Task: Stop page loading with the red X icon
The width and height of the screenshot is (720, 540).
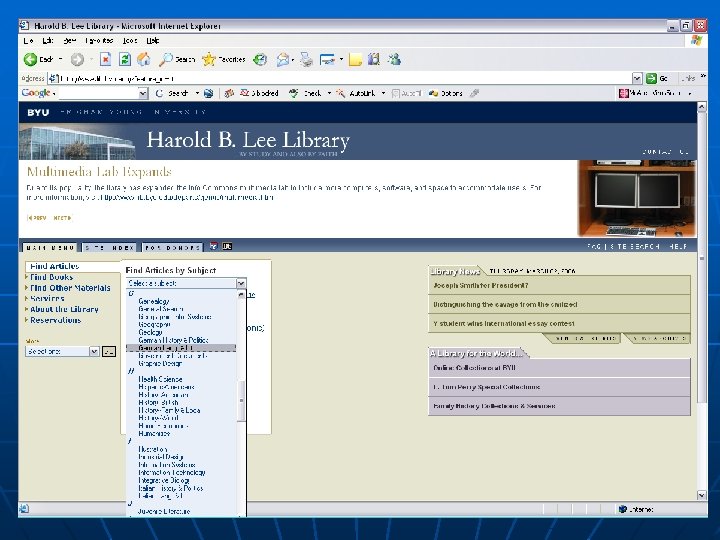Action: (x=106, y=59)
